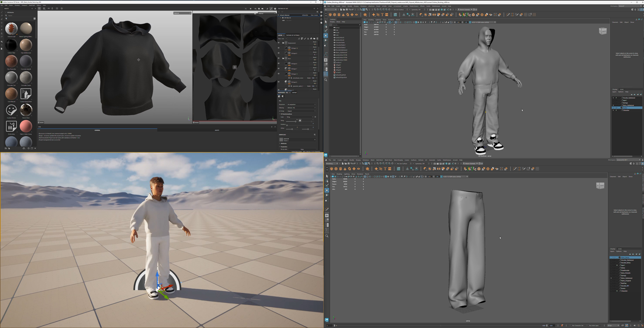Viewport: 644px width, 328px height.
Task: Select the Autumn Leaf material thumbnail
Action: click(x=11, y=28)
